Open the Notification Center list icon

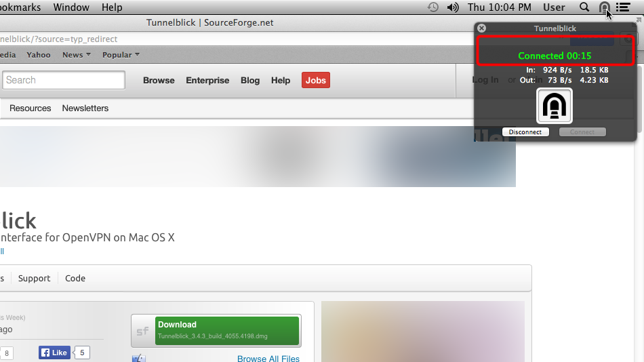click(x=623, y=7)
